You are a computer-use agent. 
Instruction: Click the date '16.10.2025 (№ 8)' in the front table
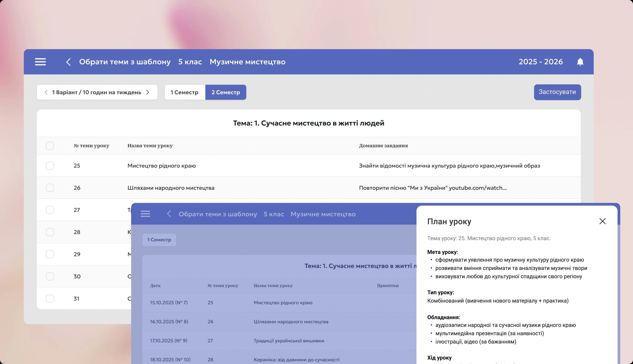[x=169, y=322]
